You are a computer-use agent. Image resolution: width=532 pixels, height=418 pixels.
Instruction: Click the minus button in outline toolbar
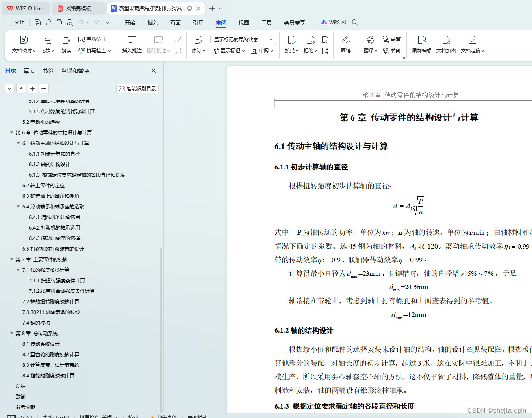[x=44, y=88]
